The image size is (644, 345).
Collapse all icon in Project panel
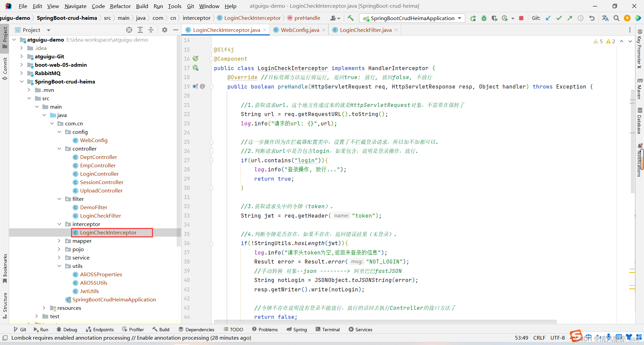(x=151, y=30)
